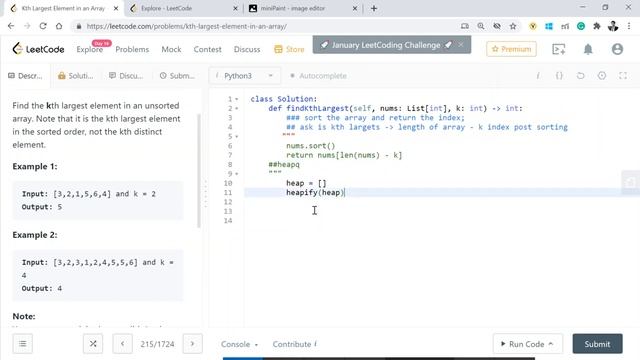Close the Kth Largest Element browser tab

click(116, 8)
